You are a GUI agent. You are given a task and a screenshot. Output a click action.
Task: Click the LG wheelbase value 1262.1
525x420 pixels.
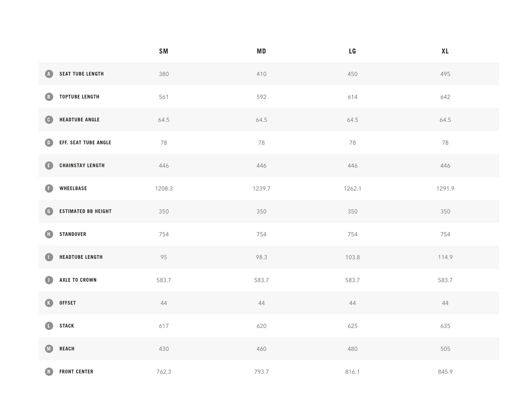point(352,189)
